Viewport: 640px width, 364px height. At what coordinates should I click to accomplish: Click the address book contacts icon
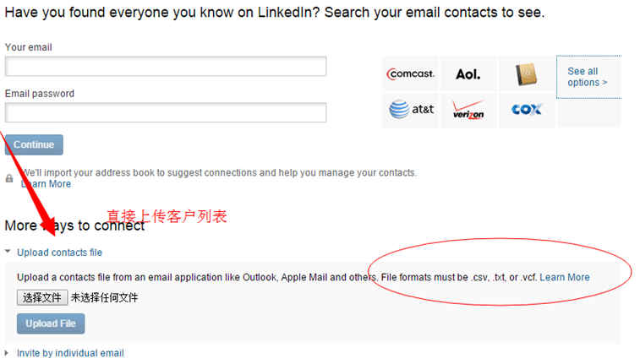pyautogui.click(x=527, y=75)
